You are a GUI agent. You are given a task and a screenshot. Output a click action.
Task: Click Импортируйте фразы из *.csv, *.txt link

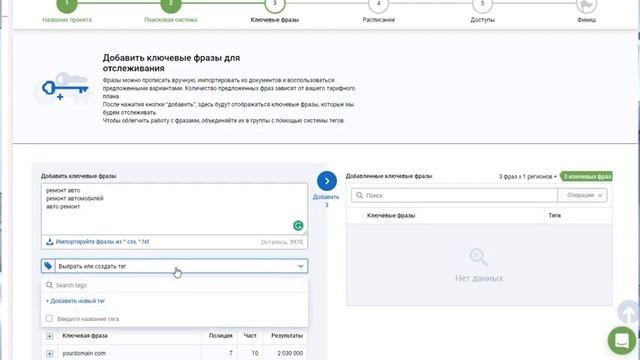[102, 242]
